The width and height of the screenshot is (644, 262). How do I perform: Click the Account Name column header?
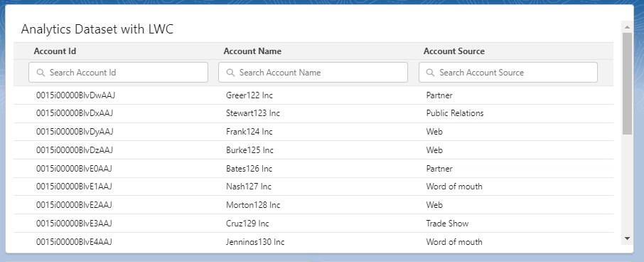coord(252,51)
